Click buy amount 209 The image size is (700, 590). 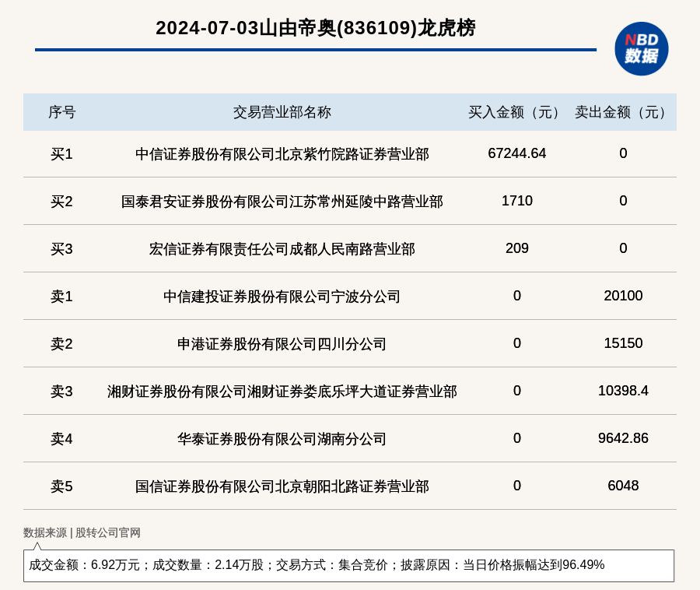click(x=517, y=248)
